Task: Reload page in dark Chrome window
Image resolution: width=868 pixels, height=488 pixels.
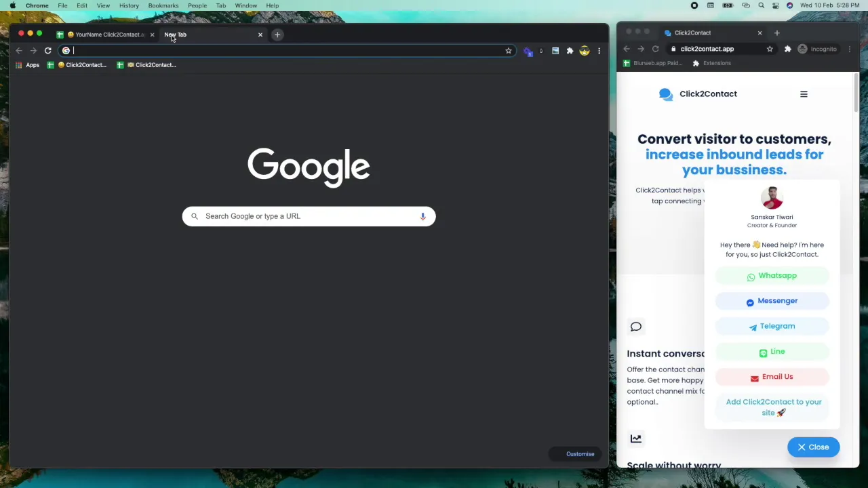Action: tap(47, 51)
